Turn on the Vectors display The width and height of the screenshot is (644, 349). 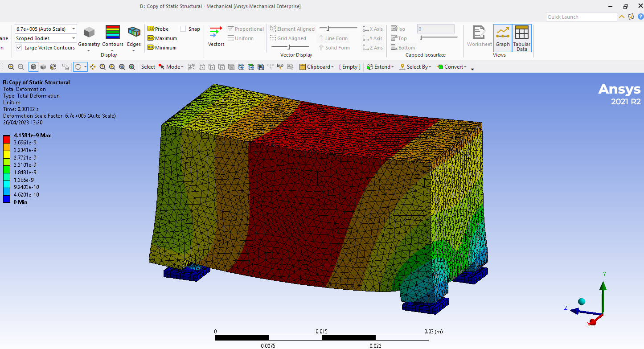tap(216, 36)
